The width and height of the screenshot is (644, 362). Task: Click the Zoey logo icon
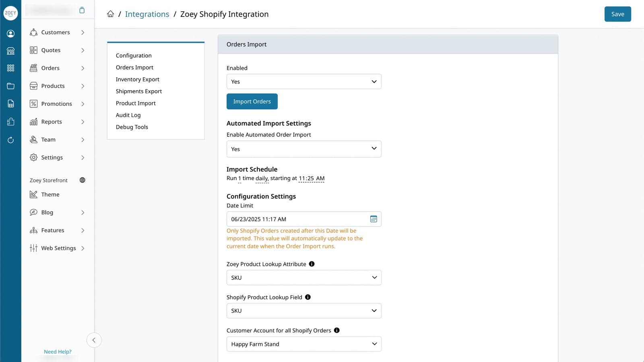click(10, 13)
